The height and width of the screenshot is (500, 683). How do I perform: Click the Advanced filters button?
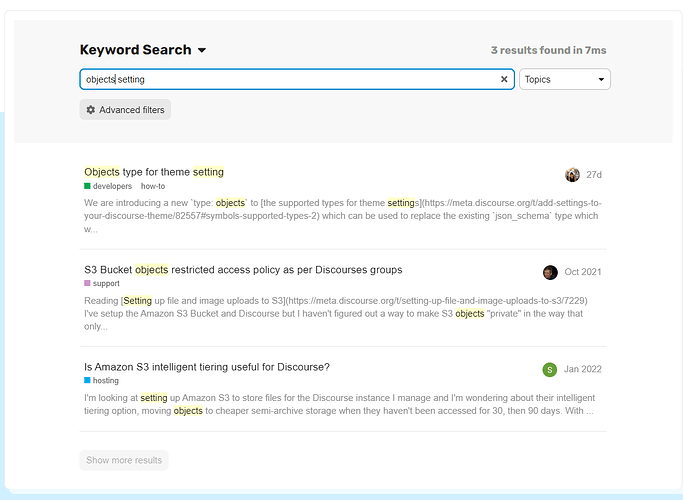click(125, 110)
